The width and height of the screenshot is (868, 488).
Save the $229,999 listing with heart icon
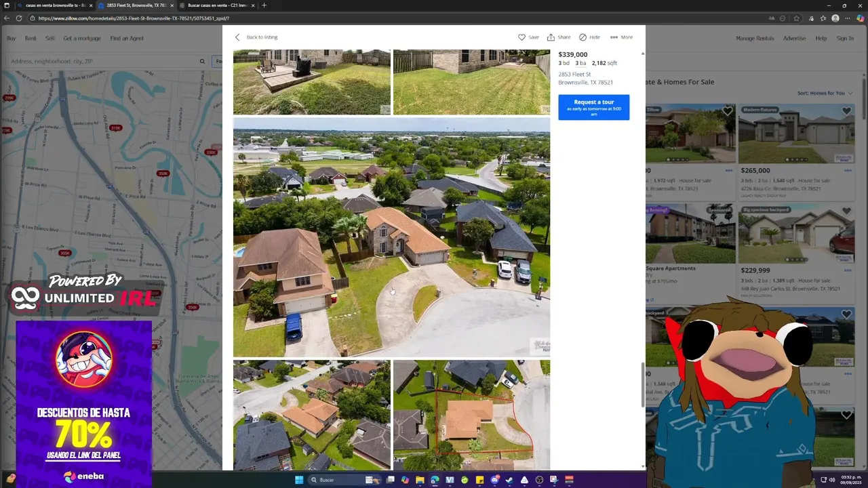click(x=846, y=211)
